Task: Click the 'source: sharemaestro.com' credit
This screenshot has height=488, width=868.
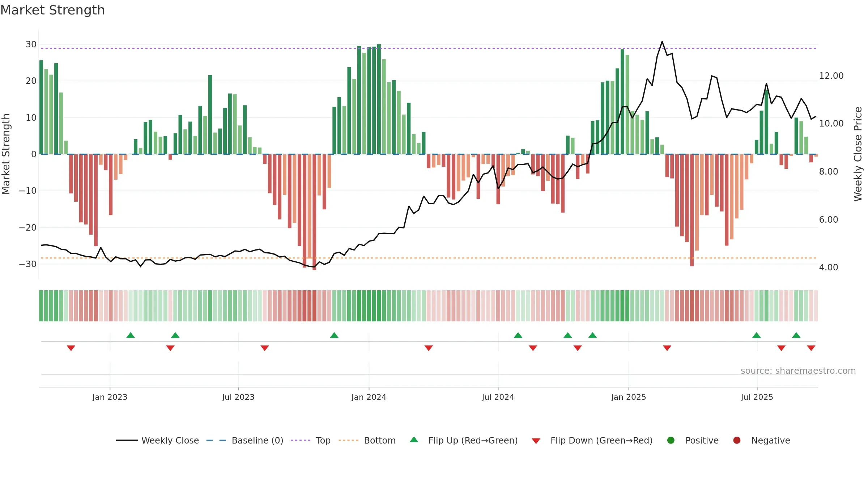Action: tap(798, 371)
